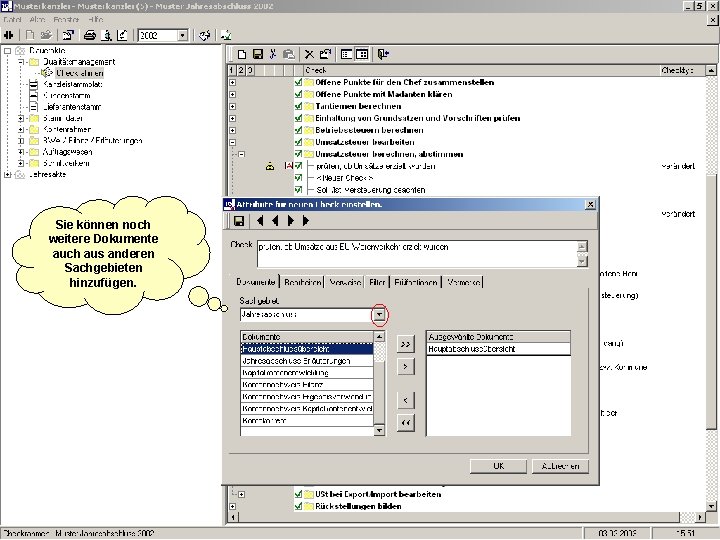Click the exit door icon in list toolbar

pyautogui.click(x=383, y=54)
